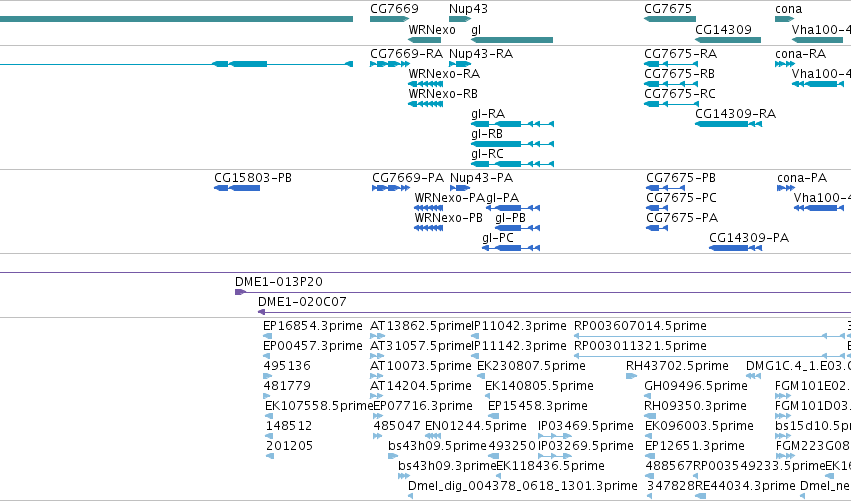Image resolution: width=851 pixels, height=501 pixels.
Task: Click EST feature 495136
Action: click(x=268, y=376)
